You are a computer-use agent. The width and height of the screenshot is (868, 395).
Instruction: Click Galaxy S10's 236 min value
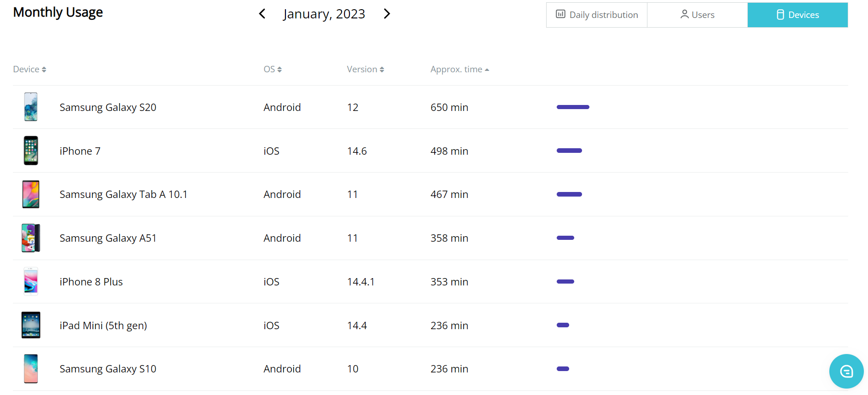point(449,369)
